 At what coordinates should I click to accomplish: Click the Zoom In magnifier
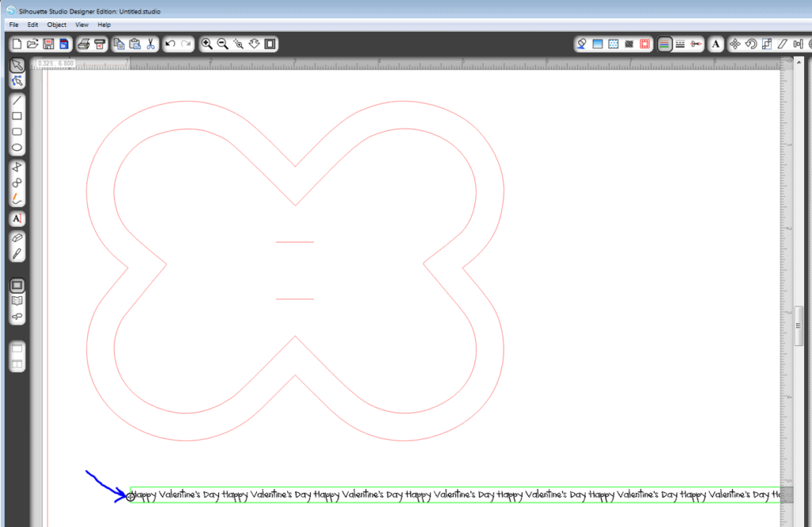pos(206,44)
